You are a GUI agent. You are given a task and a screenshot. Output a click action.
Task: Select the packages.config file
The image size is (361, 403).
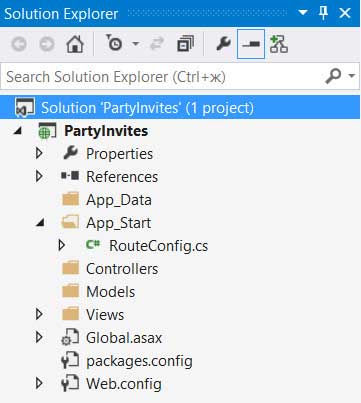pyautogui.click(x=139, y=361)
